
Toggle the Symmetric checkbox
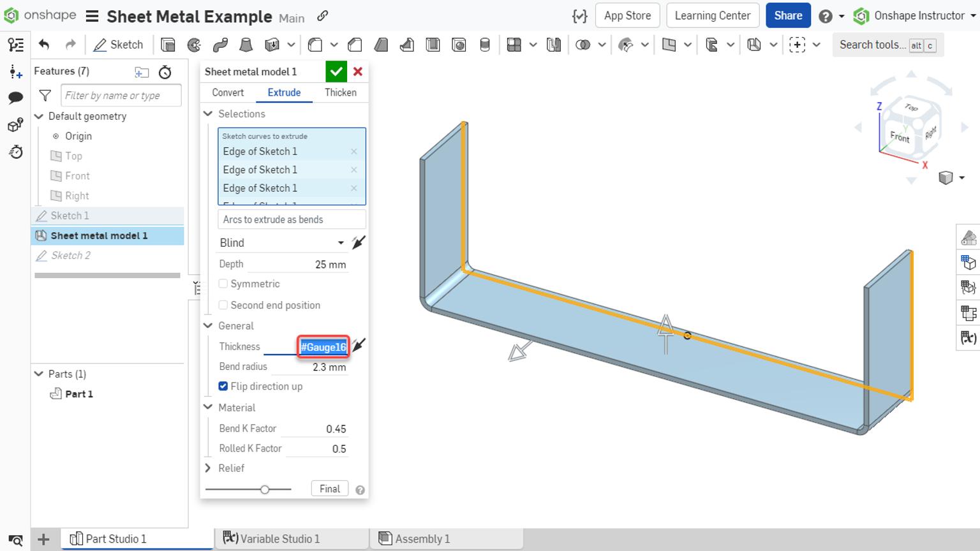223,284
